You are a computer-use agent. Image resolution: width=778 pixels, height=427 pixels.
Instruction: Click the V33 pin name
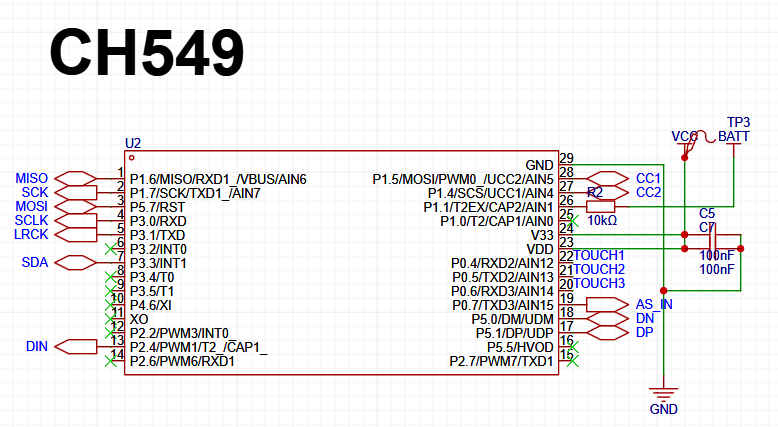[x=542, y=235]
